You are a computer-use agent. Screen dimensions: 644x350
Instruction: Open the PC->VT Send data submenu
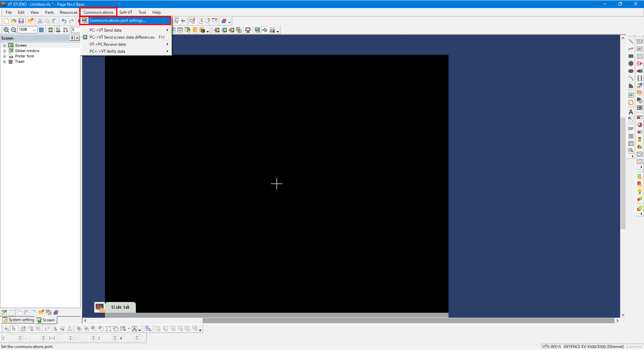[105, 30]
